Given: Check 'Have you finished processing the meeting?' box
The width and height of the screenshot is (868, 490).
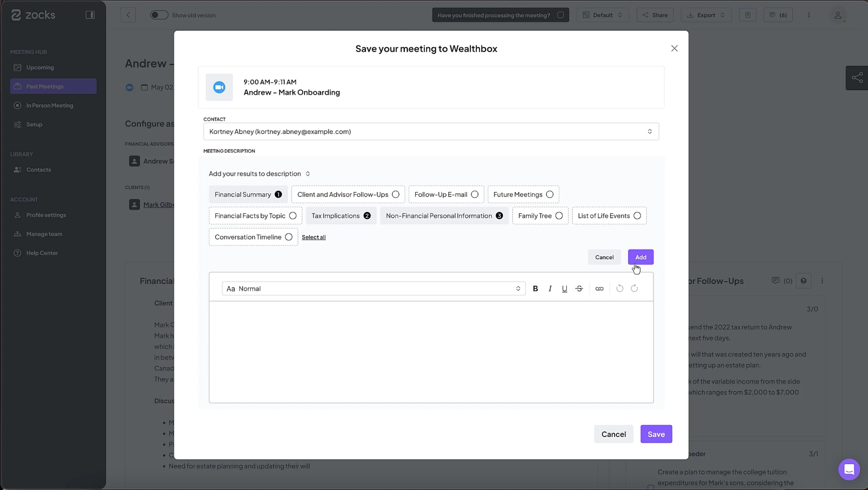Looking at the screenshot, I should [560, 15].
